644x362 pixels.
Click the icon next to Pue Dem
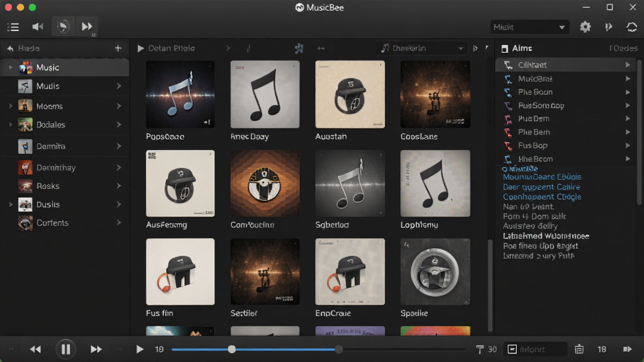pos(508,119)
